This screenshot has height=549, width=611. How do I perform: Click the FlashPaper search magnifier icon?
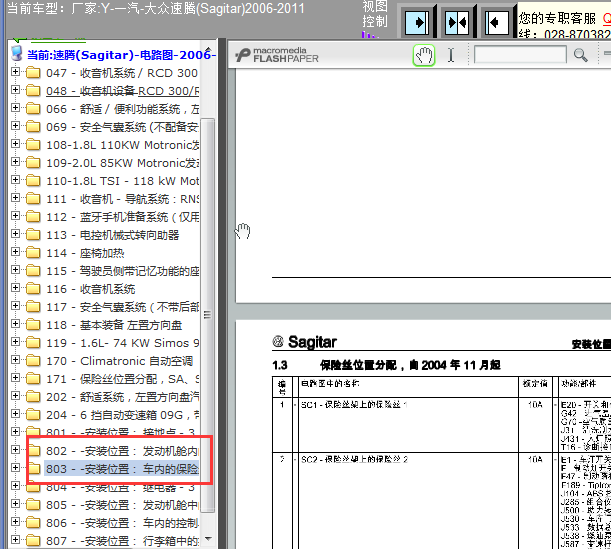580,55
